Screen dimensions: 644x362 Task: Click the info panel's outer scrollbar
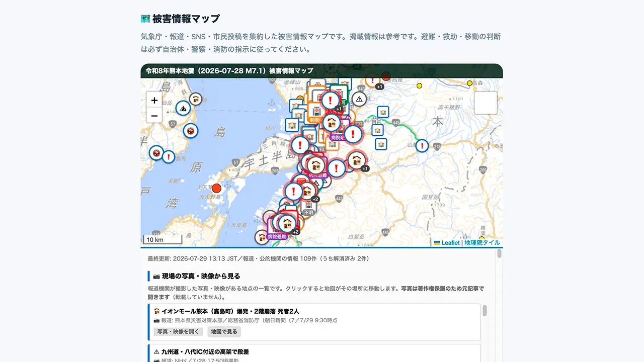[499, 305]
